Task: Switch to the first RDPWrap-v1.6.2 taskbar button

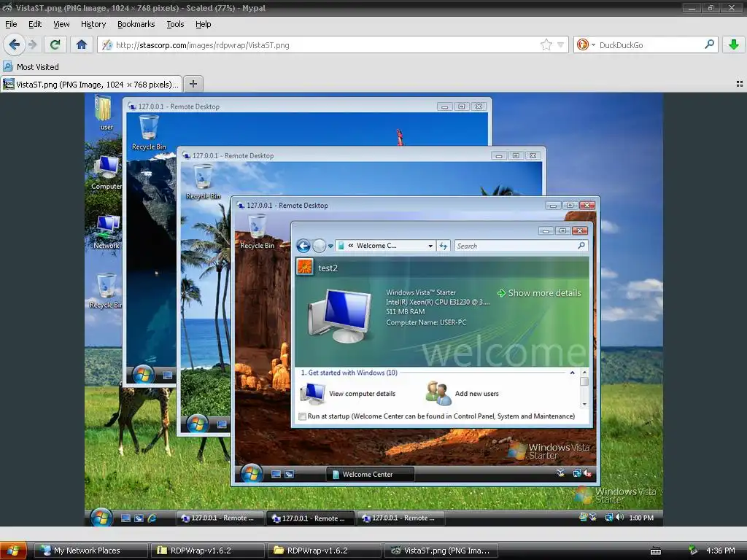Action: pyautogui.click(x=208, y=551)
